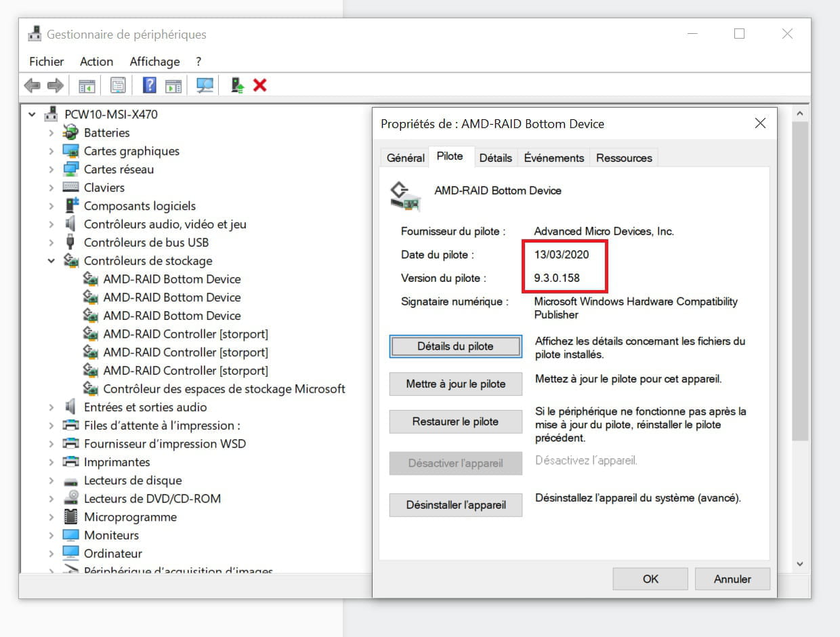Click the Back arrow in the toolbar
The width and height of the screenshot is (840, 637).
point(32,85)
